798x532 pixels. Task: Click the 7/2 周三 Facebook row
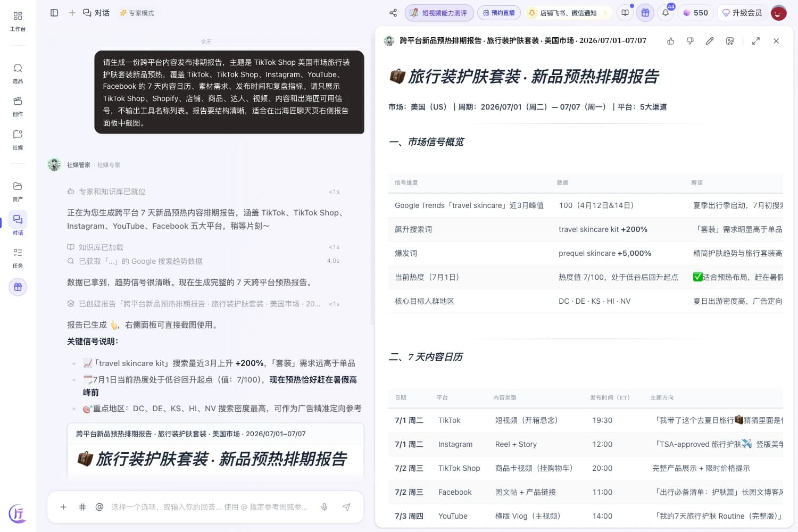click(x=586, y=492)
